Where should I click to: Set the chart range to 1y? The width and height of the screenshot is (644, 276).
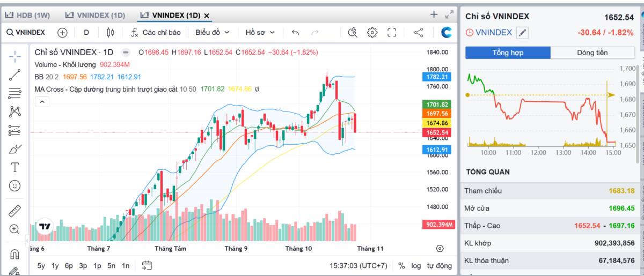pos(55,265)
